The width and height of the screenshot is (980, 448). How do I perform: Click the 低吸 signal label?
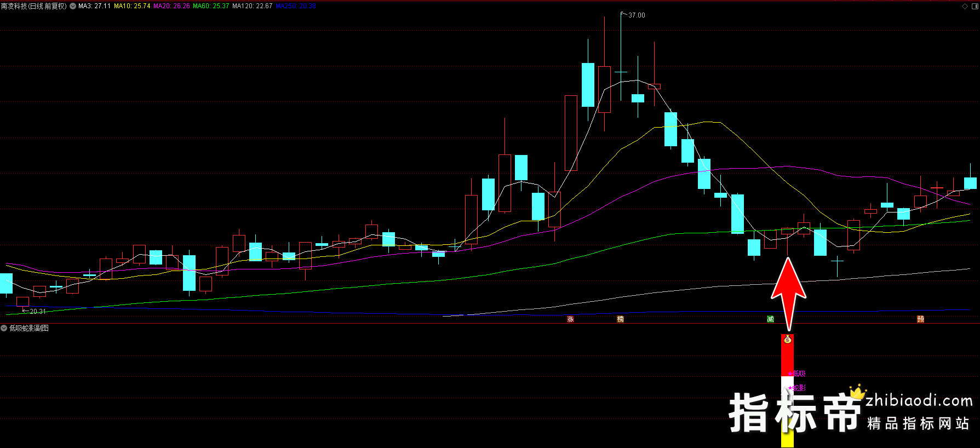pos(799,374)
